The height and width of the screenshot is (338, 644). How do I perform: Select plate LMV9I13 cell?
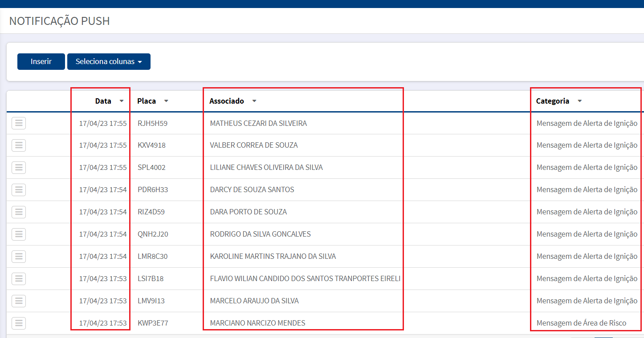151,301
